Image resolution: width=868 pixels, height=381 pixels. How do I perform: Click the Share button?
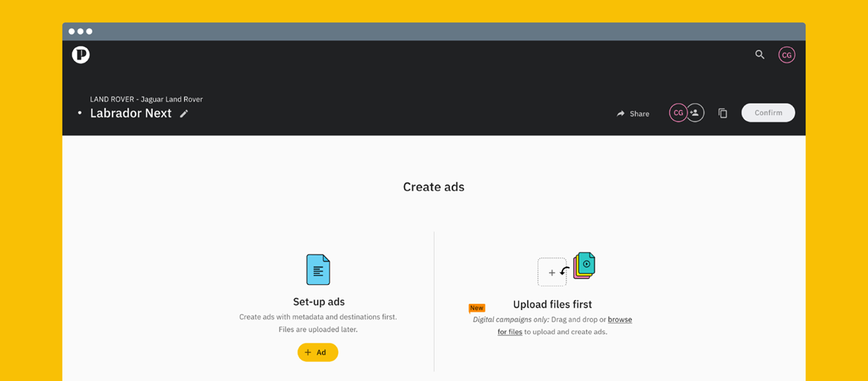coord(633,114)
